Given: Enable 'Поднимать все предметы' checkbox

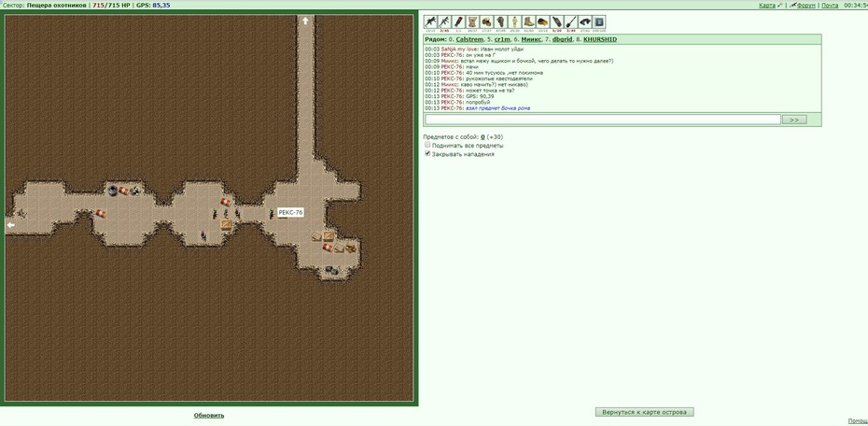Looking at the screenshot, I should pyautogui.click(x=427, y=145).
